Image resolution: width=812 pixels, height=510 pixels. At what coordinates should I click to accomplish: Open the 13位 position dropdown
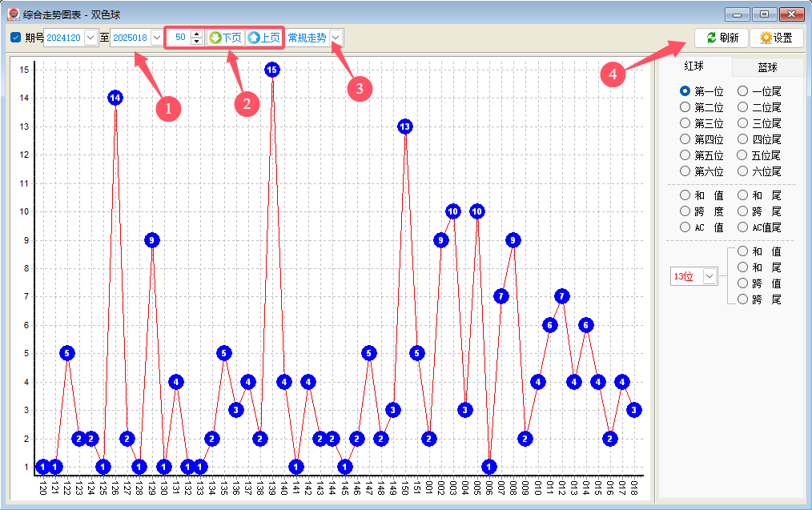coord(709,276)
